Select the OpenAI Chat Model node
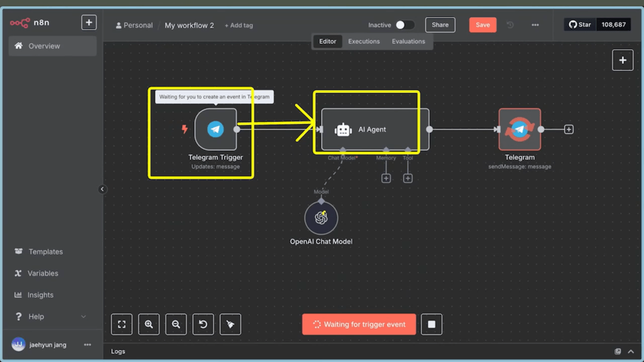644x362 pixels. click(321, 218)
